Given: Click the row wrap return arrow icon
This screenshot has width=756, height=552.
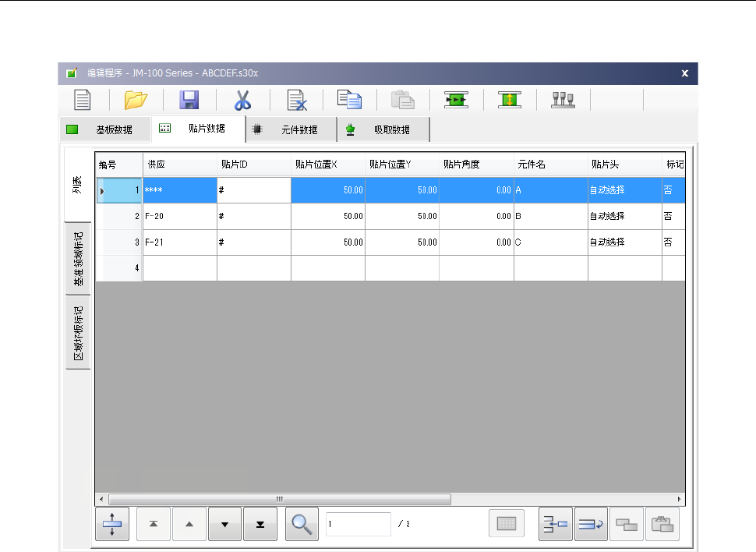Looking at the screenshot, I should pos(591,524).
